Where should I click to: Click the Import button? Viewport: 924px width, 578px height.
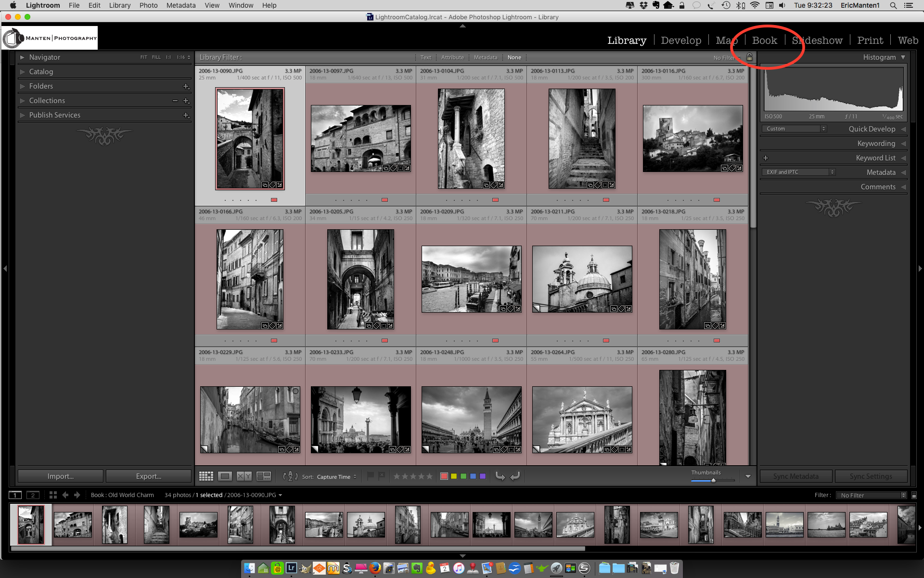(60, 476)
